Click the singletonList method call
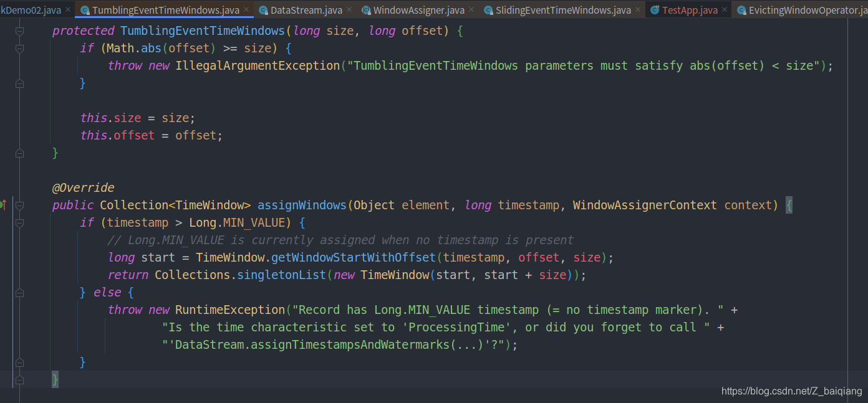This screenshot has width=868, height=403. (x=281, y=275)
